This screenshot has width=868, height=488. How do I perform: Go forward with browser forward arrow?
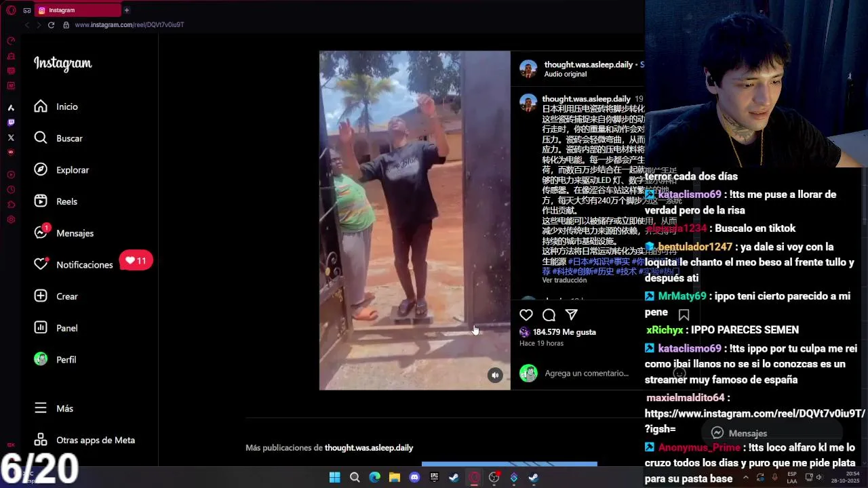point(39,25)
